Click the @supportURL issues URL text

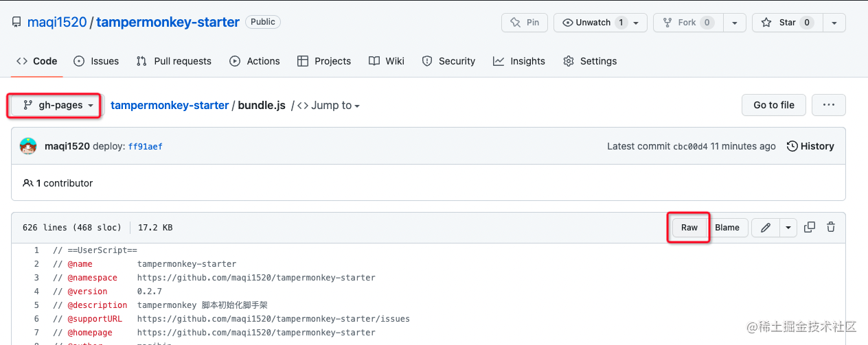273,319
